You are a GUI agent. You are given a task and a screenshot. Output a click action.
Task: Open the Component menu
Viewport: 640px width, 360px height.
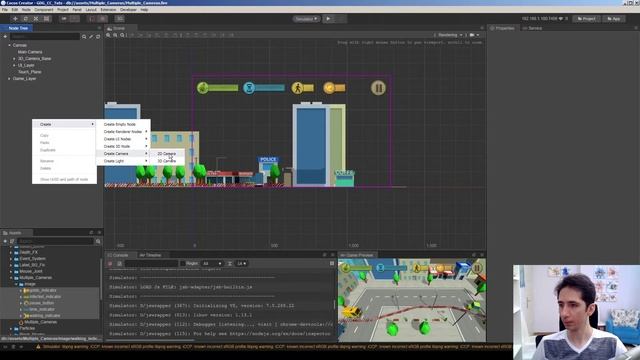(x=44, y=9)
